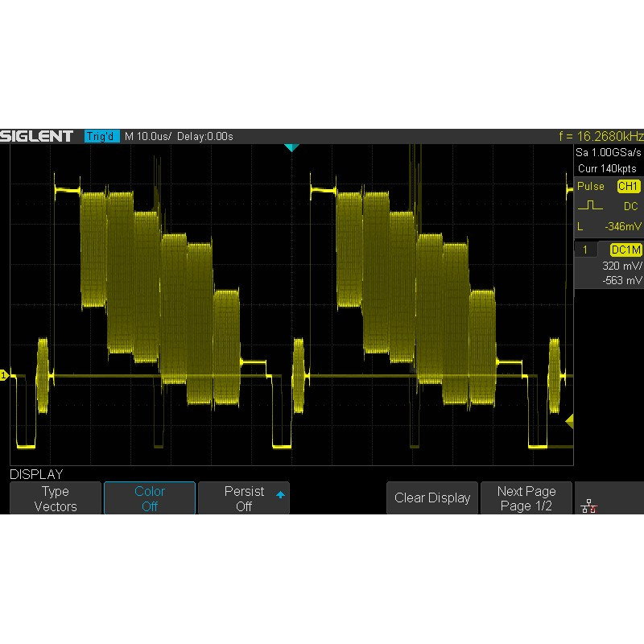Image resolution: width=644 pixels, height=644 pixels.
Task: Select the cyan trigger position marker at top
Action: coord(291,148)
